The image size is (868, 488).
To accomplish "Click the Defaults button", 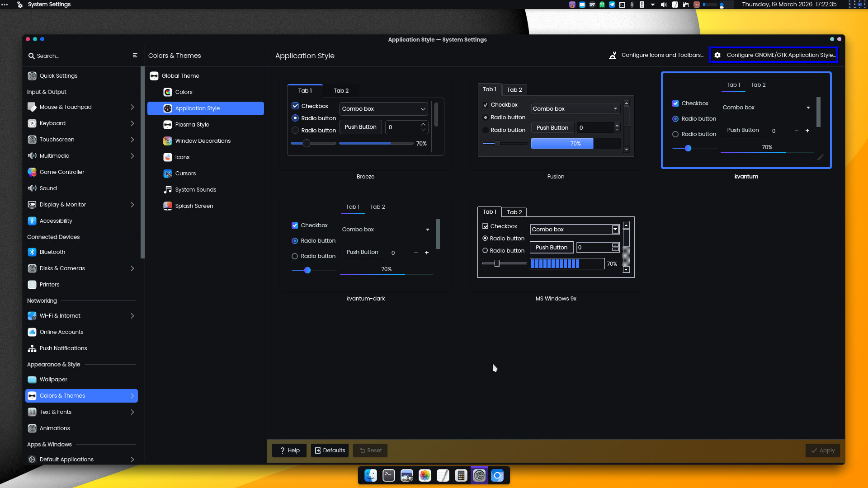I will click(x=330, y=450).
